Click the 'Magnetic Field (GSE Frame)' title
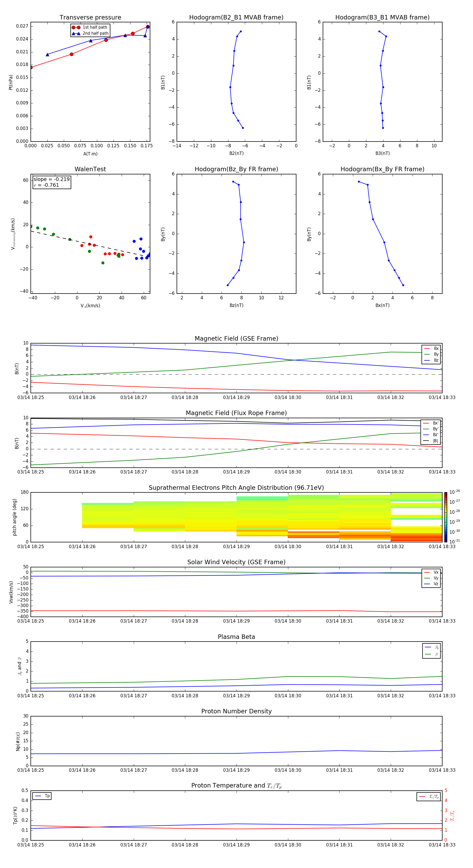Image resolution: width=473 pixels, height=868 pixels. coord(236,339)
